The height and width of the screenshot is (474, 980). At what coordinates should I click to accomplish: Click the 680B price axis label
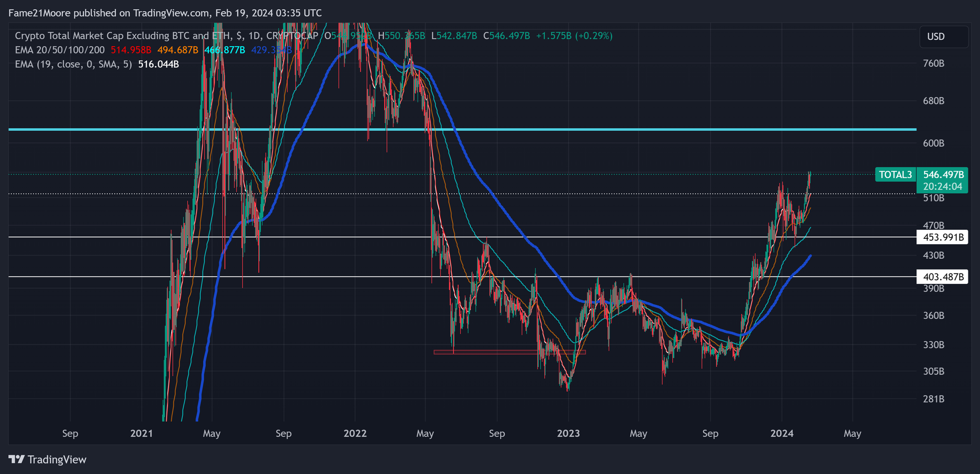tap(933, 101)
